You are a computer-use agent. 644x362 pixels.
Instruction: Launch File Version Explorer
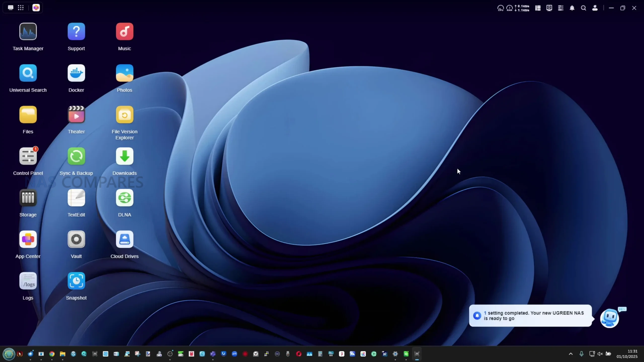coord(125,115)
